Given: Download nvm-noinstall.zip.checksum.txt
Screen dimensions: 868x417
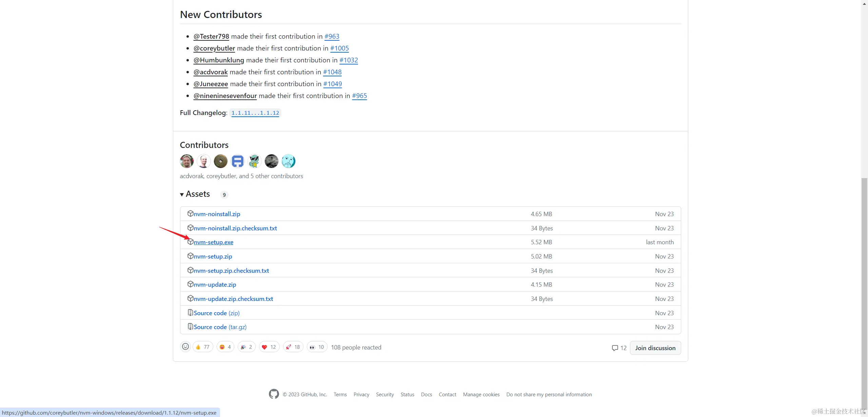Looking at the screenshot, I should click(x=235, y=228).
